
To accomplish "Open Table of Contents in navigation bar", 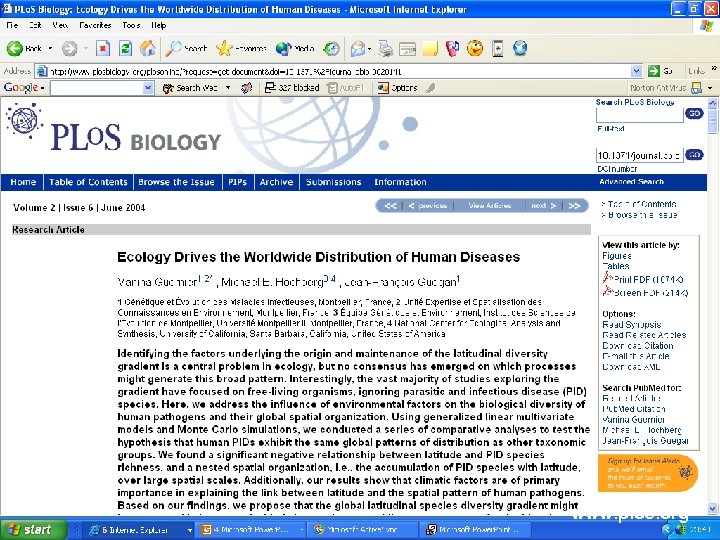I will (x=88, y=182).
